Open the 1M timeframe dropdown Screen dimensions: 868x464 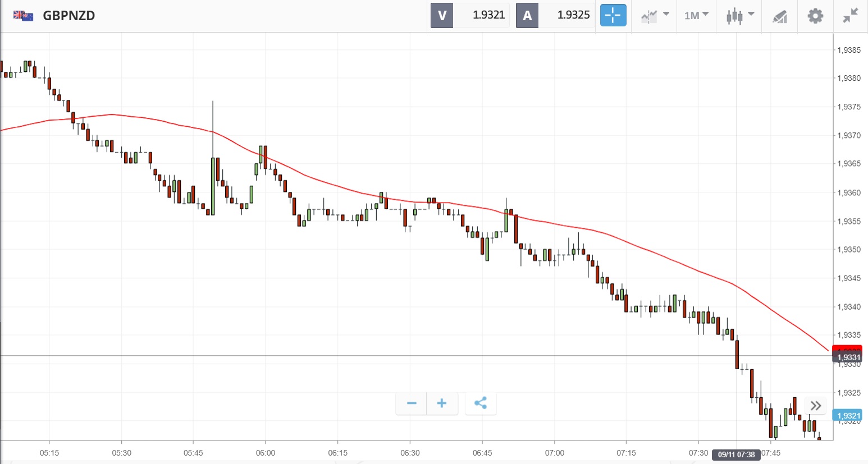pyautogui.click(x=696, y=15)
